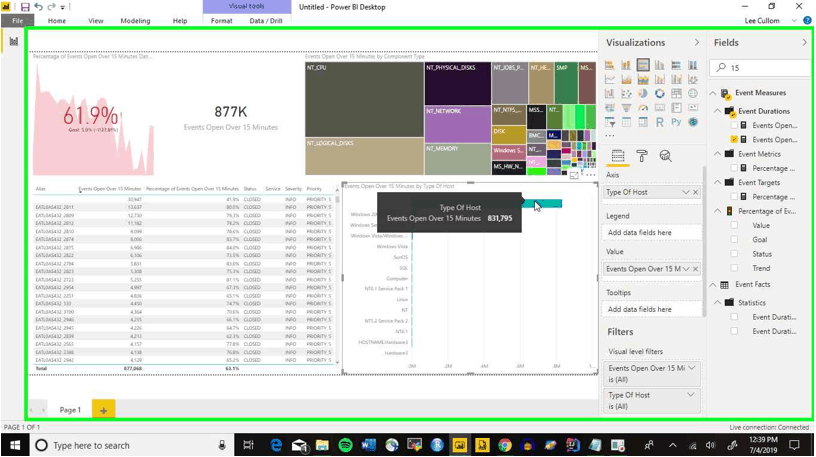Viewport: 816px width, 457px height.
Task: Select the ArcGIS Maps visual
Action: 693,122
